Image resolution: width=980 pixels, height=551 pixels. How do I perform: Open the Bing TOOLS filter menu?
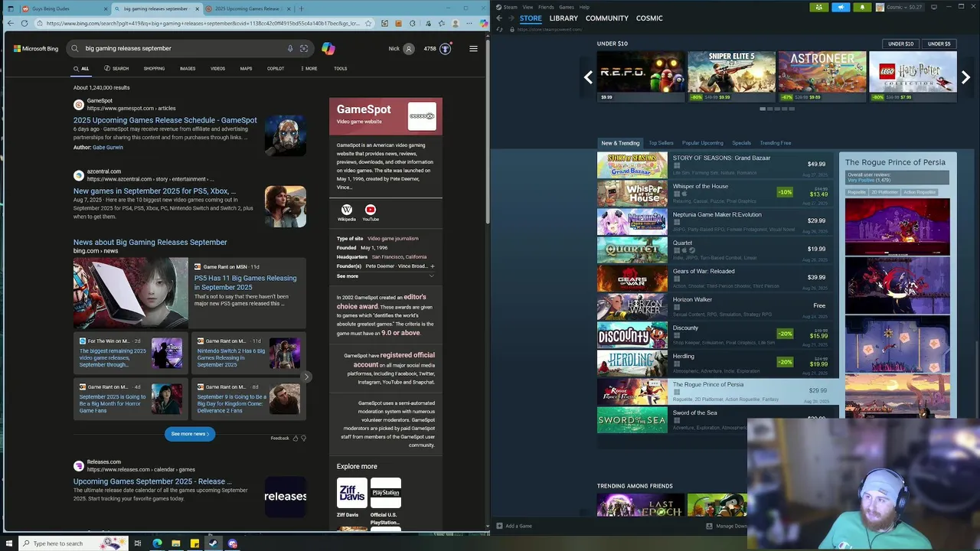(340, 69)
